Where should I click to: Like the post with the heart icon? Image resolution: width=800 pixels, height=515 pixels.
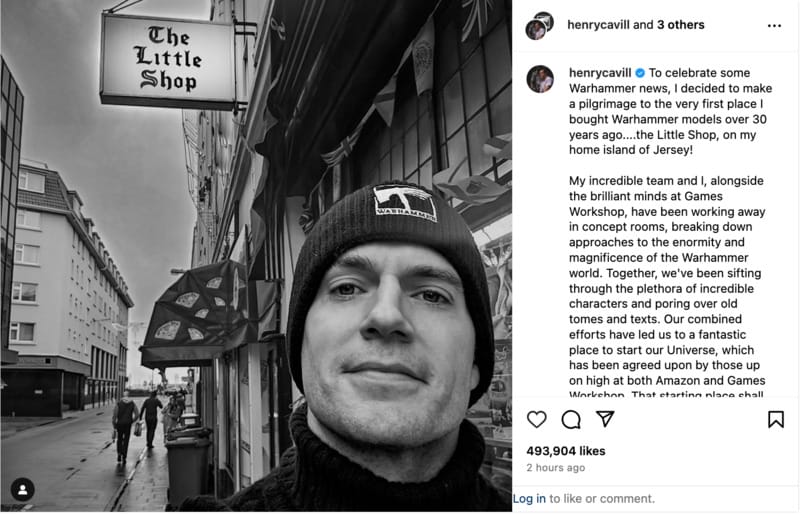pyautogui.click(x=536, y=419)
